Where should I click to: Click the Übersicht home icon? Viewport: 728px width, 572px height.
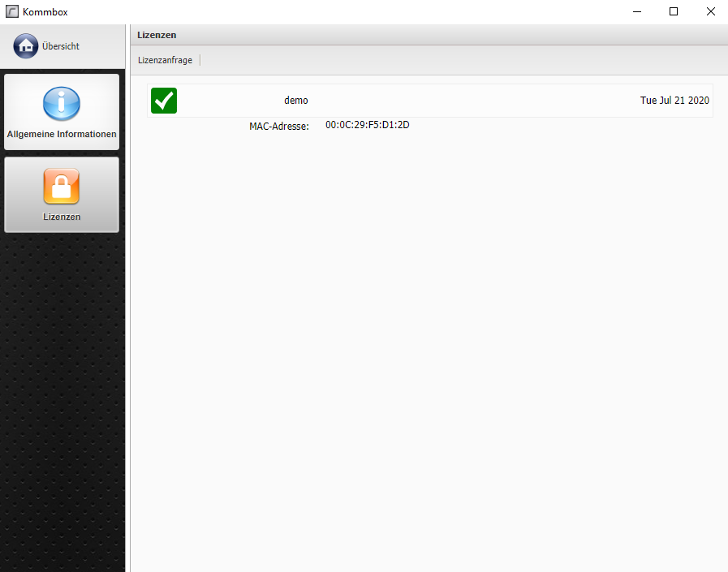(x=26, y=46)
